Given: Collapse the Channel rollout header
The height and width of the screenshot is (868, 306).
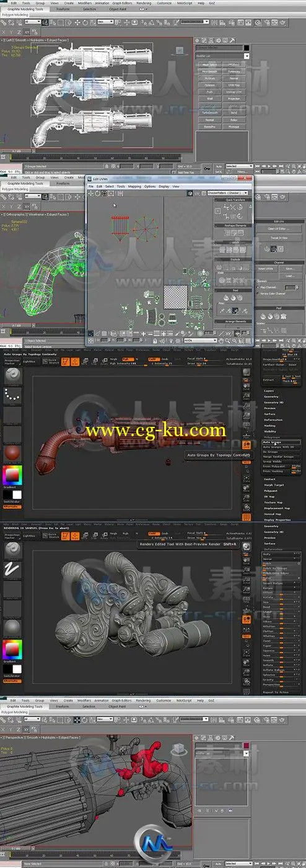Looking at the screenshot, I should coord(278,262).
